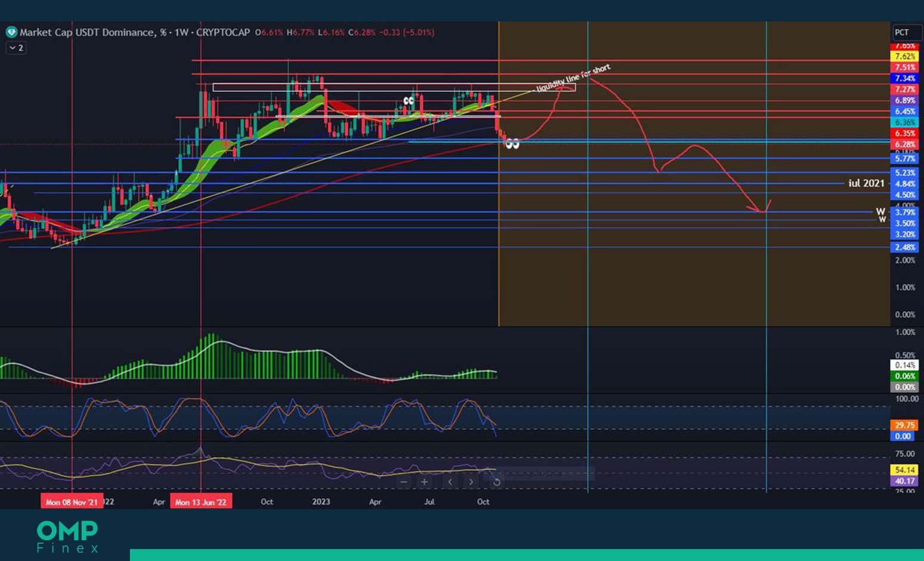The height and width of the screenshot is (561, 924).
Task: Click the Jul label on time axis
Action: pos(429,501)
